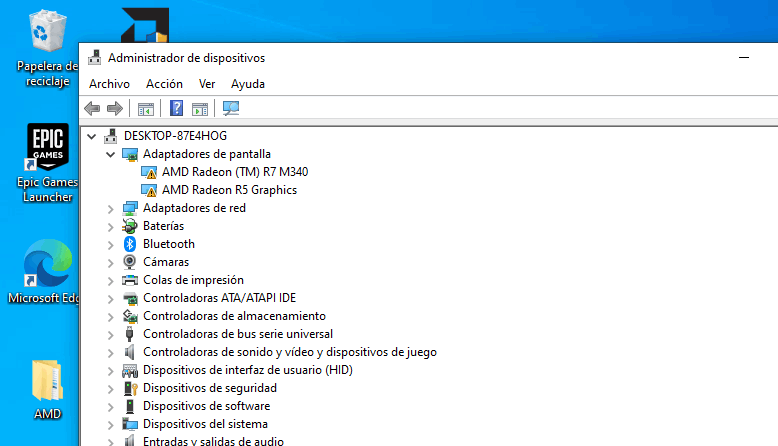
Task: Select Adaptadores de pantalla label
Action: (207, 154)
